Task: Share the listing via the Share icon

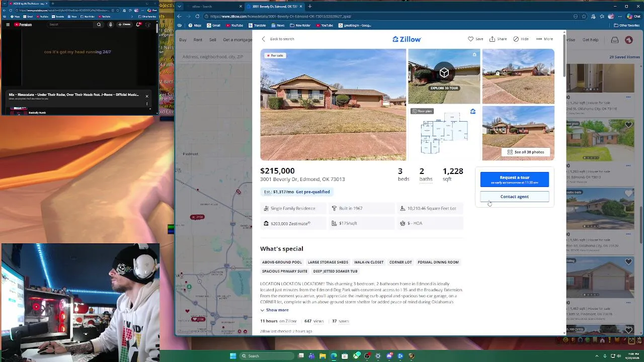Action: 493,39
